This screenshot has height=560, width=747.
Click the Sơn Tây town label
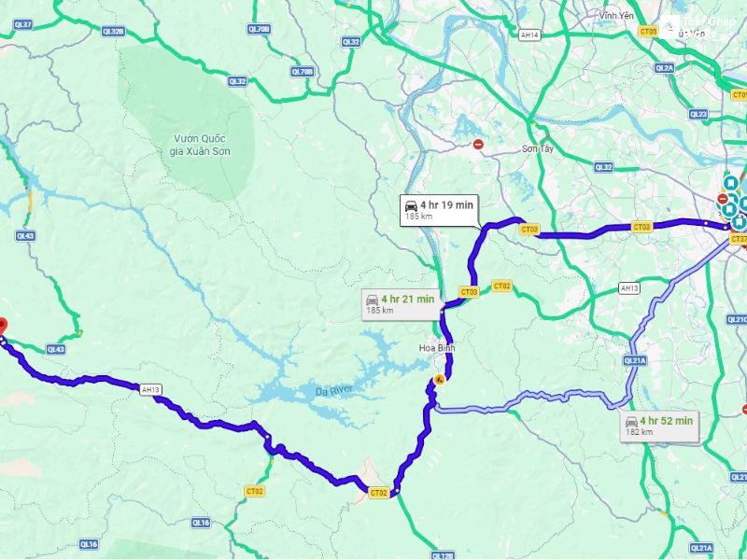[538, 148]
